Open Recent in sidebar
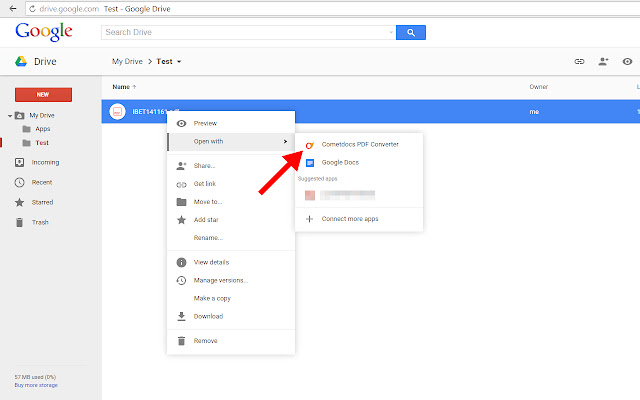The width and height of the screenshot is (640, 400). [x=42, y=182]
